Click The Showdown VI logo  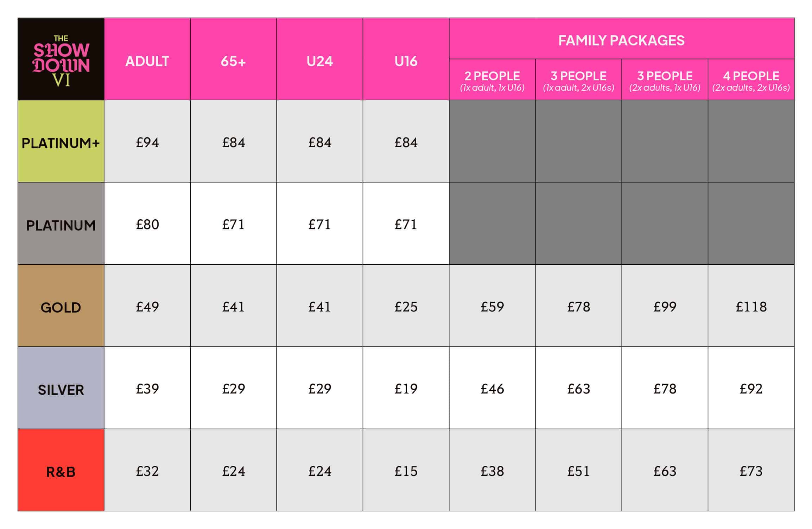click(x=61, y=60)
